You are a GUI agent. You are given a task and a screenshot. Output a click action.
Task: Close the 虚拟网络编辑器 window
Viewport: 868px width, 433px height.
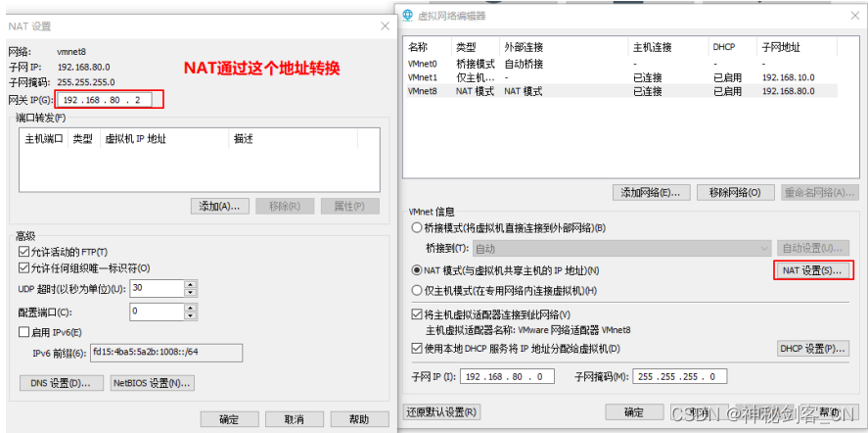coord(854,16)
